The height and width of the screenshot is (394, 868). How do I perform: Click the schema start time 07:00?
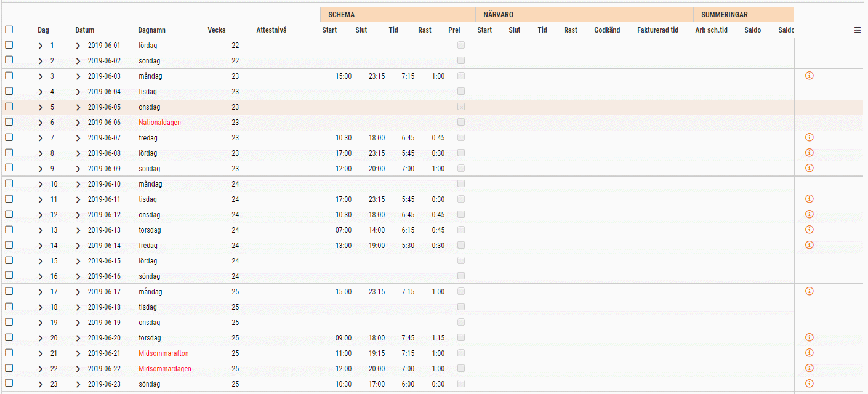click(x=344, y=230)
